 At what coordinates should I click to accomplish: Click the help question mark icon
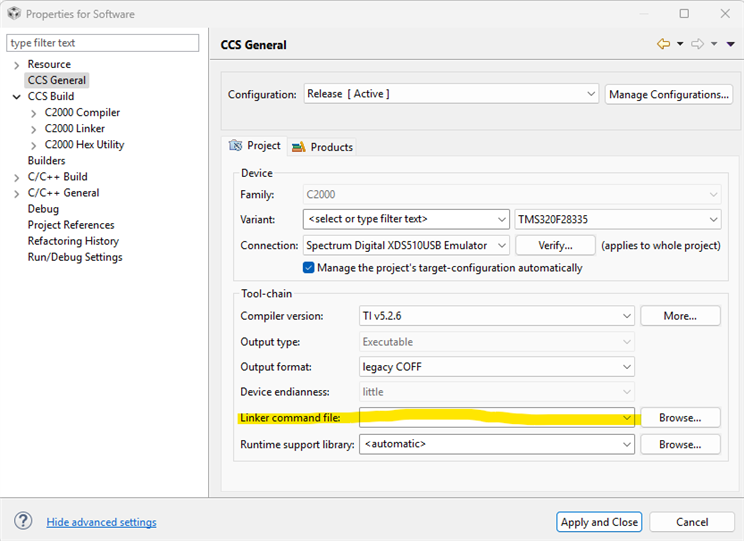pos(23,521)
